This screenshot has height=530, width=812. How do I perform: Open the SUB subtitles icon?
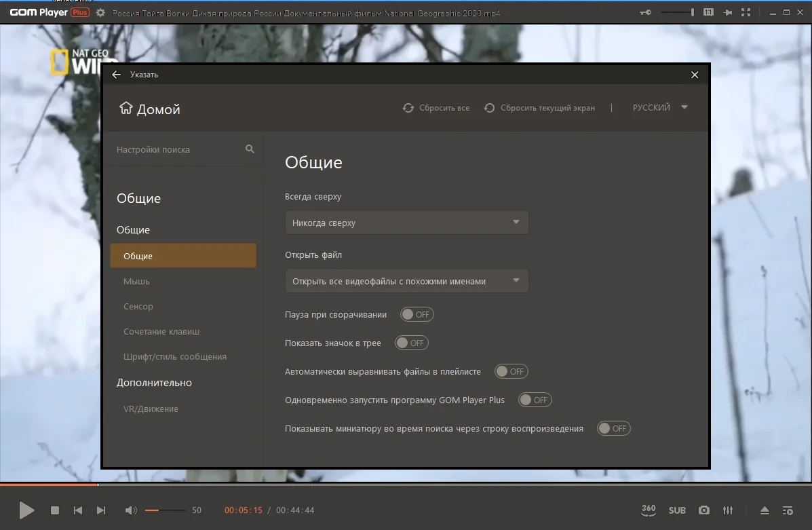(x=677, y=510)
